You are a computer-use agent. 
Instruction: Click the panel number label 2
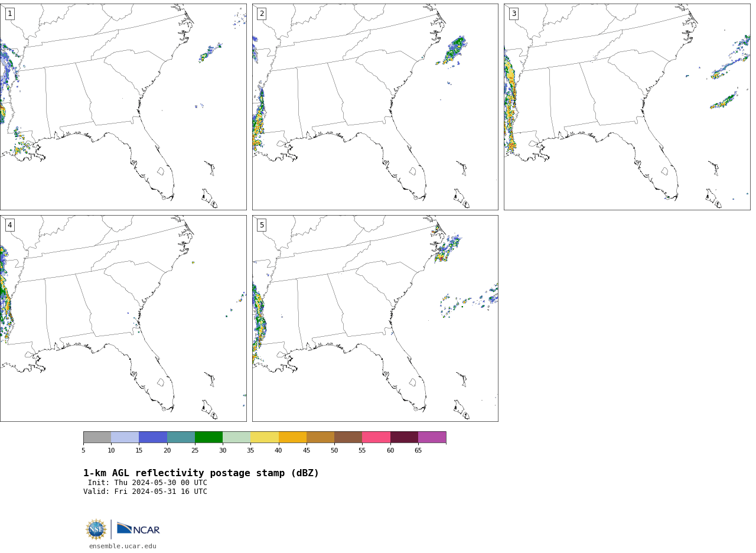pos(262,14)
